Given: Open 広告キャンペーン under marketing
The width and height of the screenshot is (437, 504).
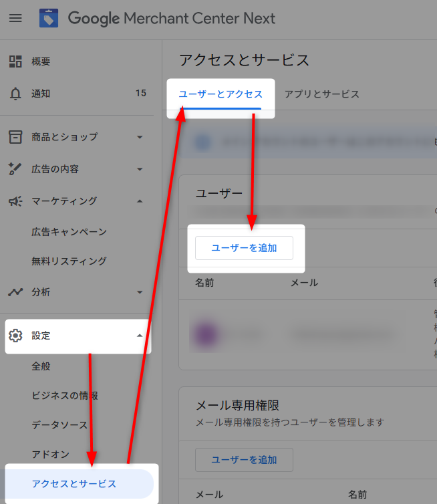Looking at the screenshot, I should tap(69, 232).
